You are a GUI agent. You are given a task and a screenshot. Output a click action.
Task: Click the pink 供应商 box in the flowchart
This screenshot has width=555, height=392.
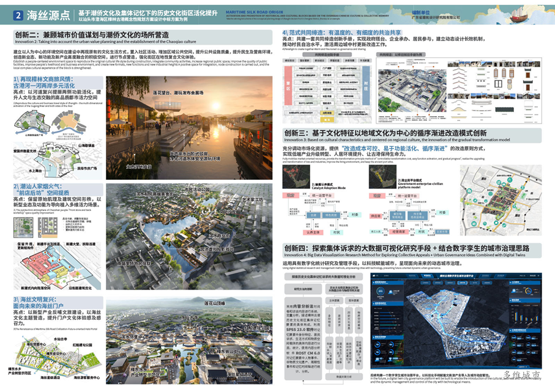click(x=376, y=216)
